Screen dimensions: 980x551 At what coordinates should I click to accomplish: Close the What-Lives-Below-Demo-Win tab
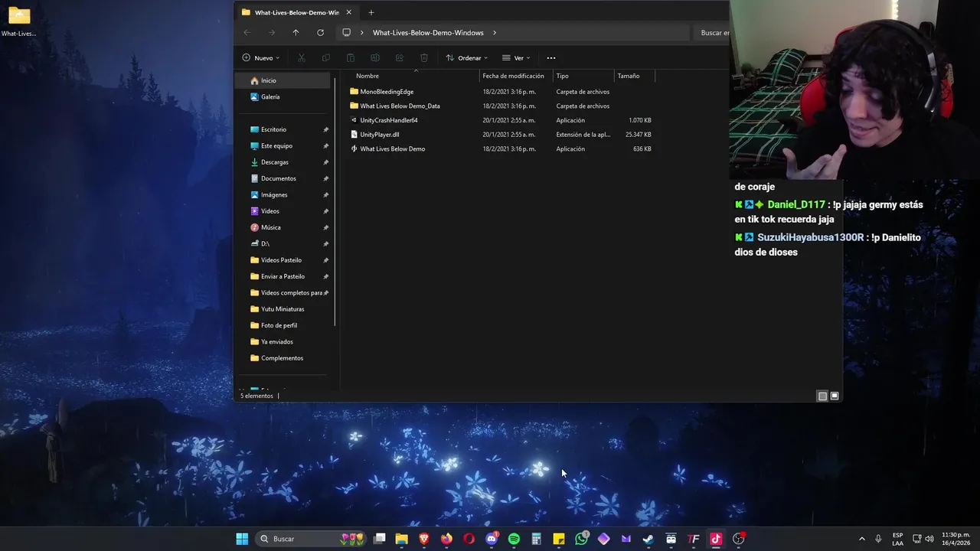(348, 12)
